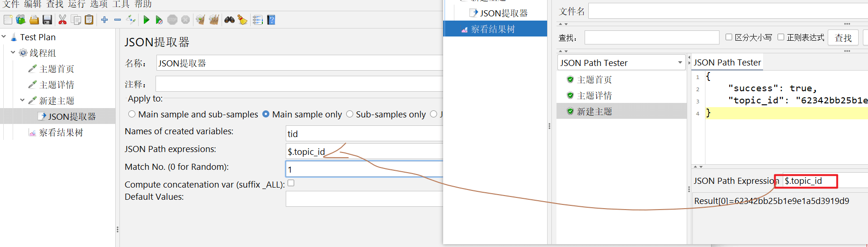Click the Paste clipboard icon
Screen dimensions: 868x247
(89, 20)
